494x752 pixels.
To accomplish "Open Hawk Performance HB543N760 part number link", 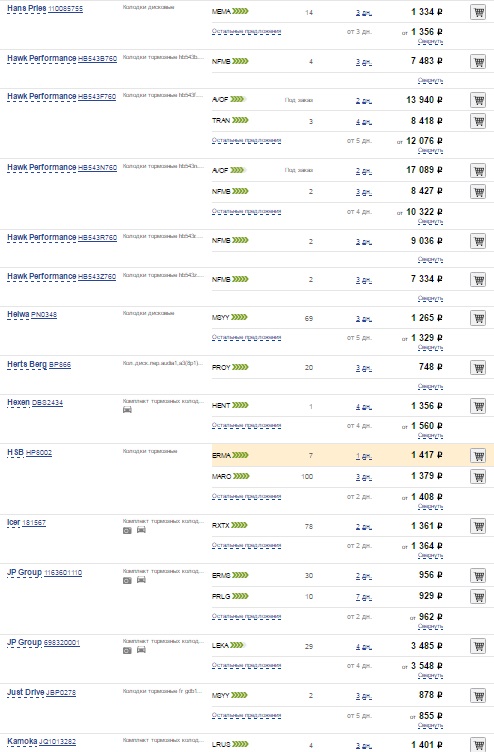I will (x=97, y=167).
